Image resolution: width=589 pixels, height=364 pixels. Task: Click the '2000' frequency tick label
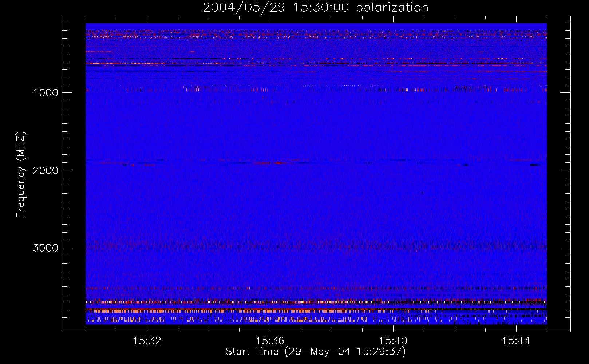pyautogui.click(x=46, y=170)
